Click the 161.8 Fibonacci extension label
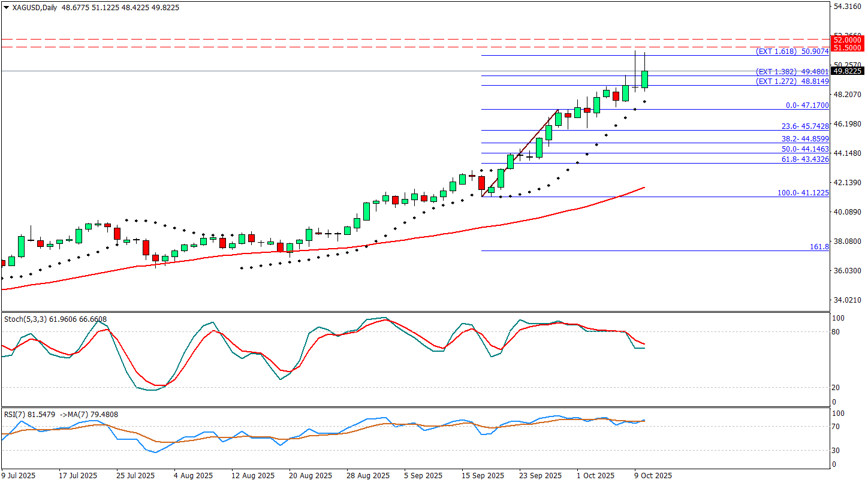868x483 pixels. tap(819, 247)
